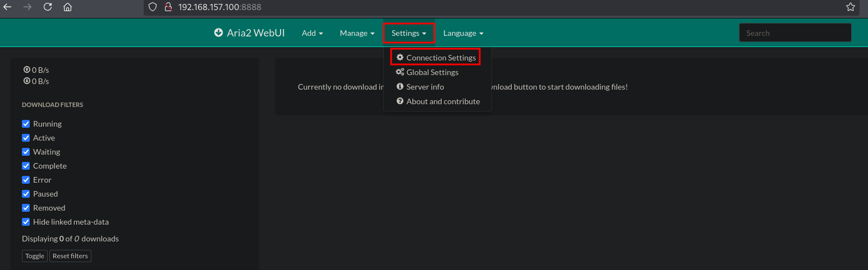Toggle the Waiting filter checkbox
Image resolution: width=868 pixels, height=270 pixels.
(26, 152)
